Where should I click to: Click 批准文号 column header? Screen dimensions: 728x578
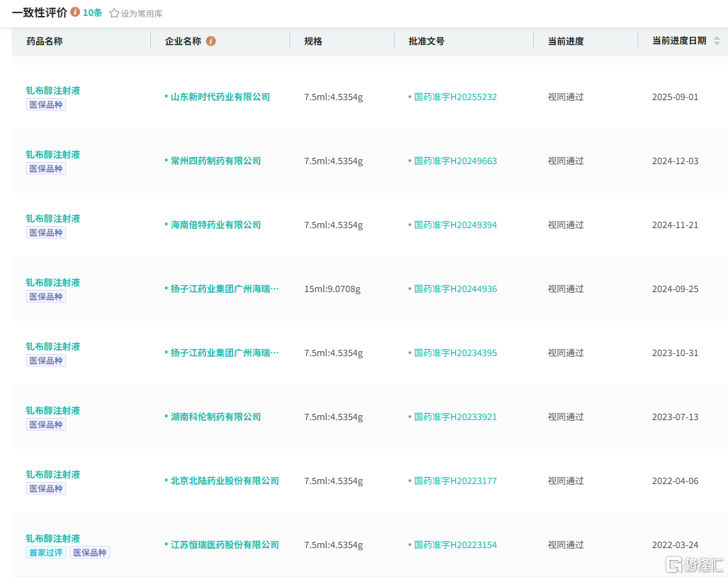coord(426,41)
